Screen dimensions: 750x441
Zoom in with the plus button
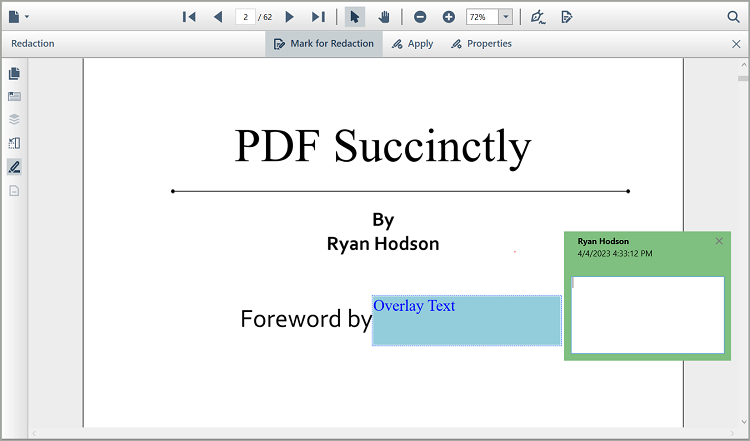pos(448,17)
